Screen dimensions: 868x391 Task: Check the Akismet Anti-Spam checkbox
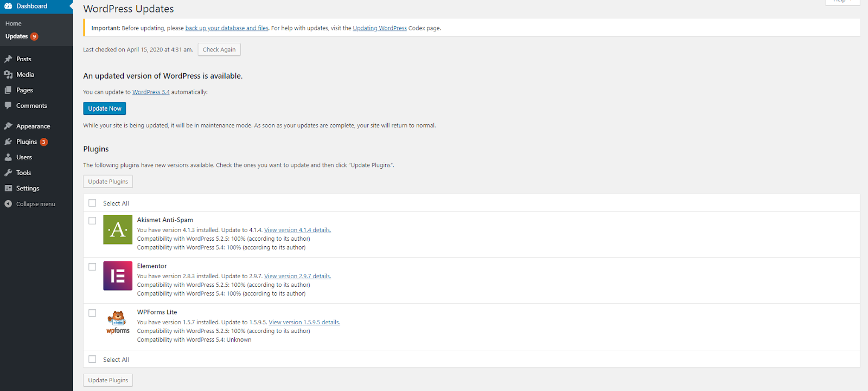pos(92,221)
